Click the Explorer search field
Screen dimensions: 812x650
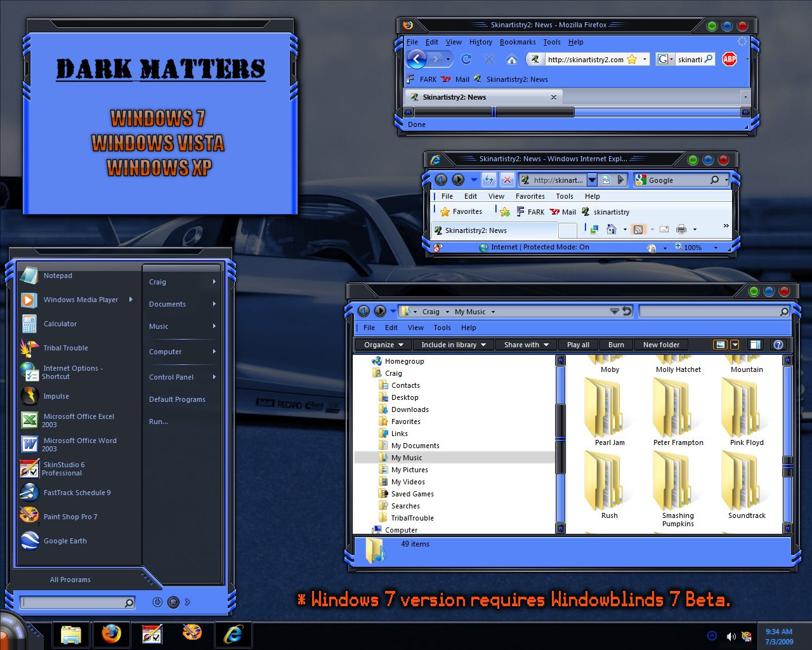tap(714, 312)
